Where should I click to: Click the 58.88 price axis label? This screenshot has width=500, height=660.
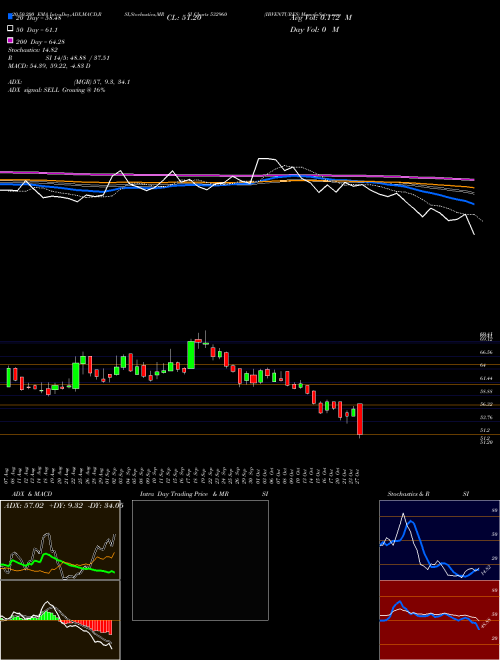486,391
